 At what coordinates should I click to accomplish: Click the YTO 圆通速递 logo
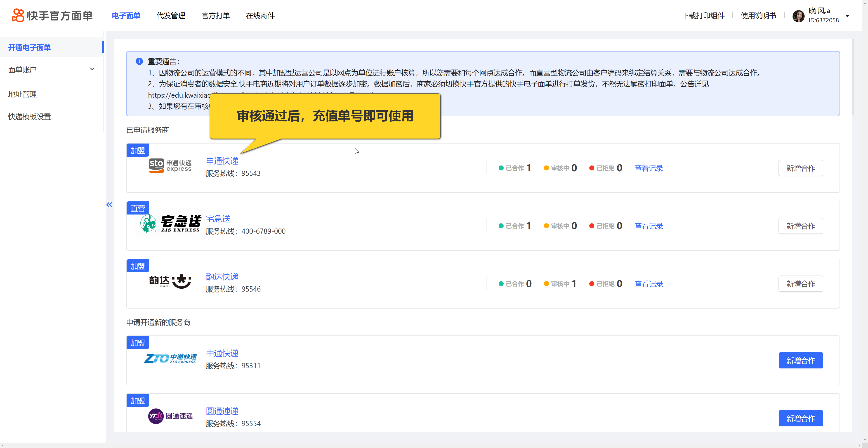pyautogui.click(x=170, y=416)
